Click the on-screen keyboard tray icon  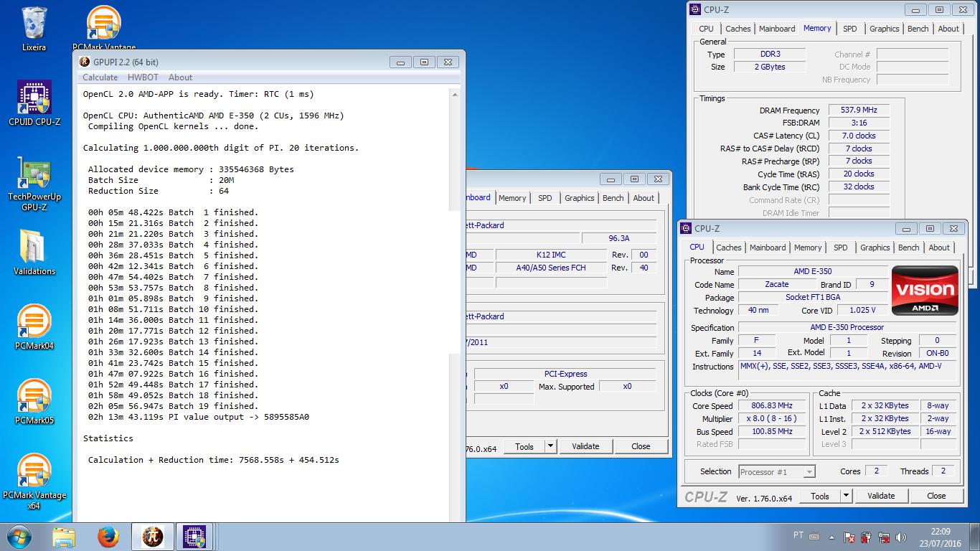(x=814, y=535)
